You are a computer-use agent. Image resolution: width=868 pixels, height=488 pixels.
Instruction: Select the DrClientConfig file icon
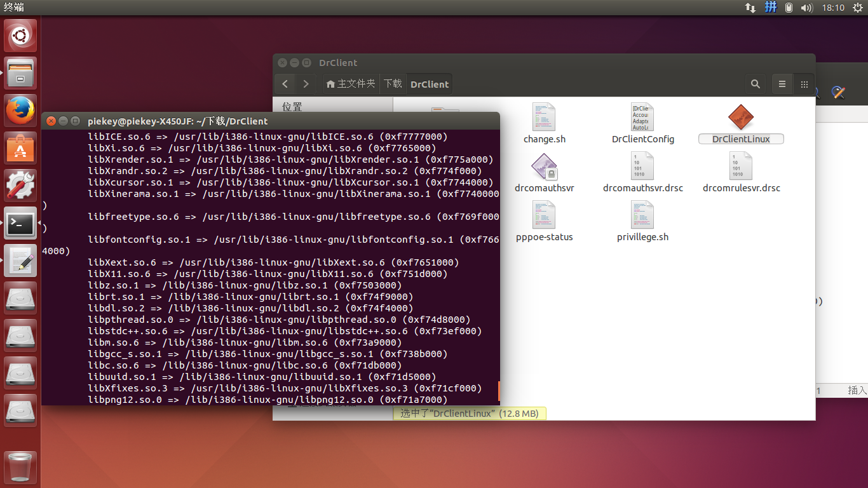pos(642,118)
